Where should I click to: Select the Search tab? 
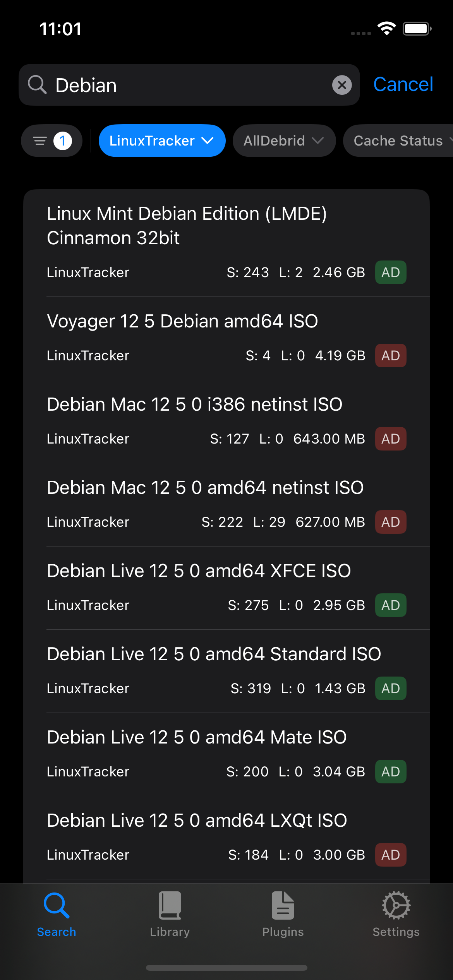[x=57, y=914]
